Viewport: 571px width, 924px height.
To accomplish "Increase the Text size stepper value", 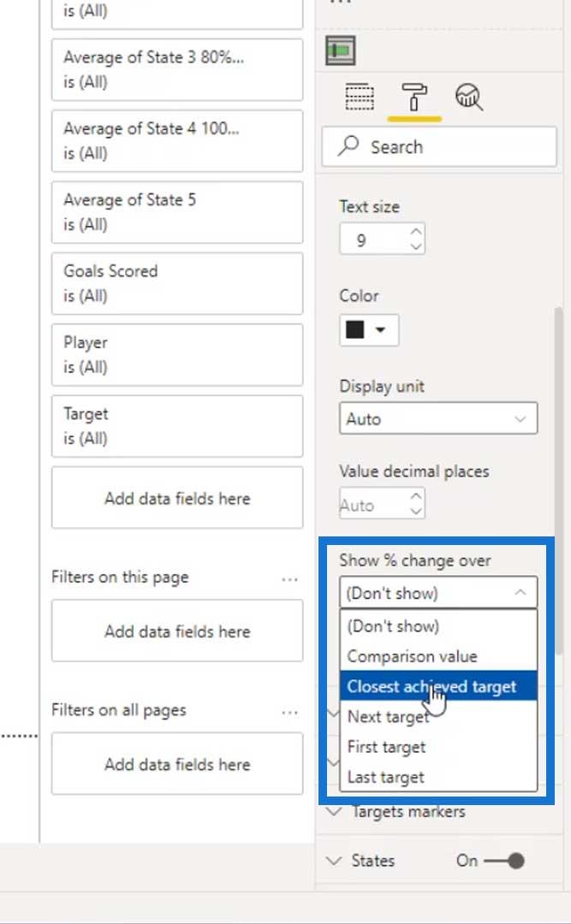I will pyautogui.click(x=416, y=232).
